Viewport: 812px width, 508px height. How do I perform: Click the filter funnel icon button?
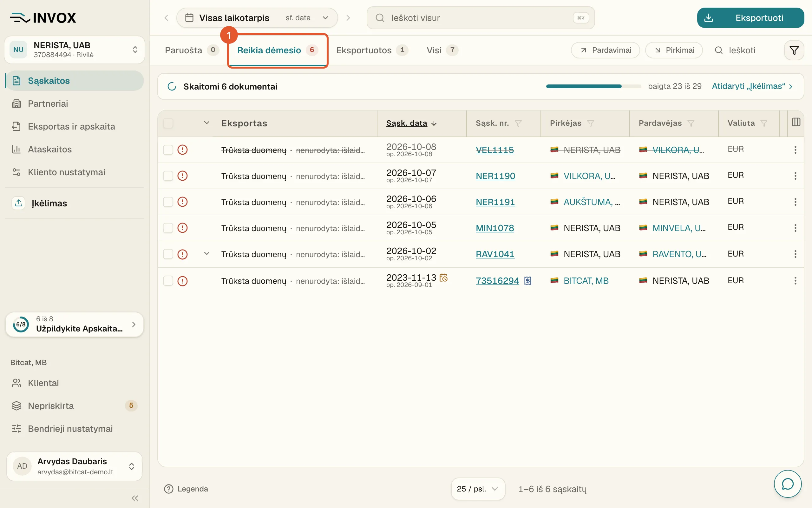(794, 50)
